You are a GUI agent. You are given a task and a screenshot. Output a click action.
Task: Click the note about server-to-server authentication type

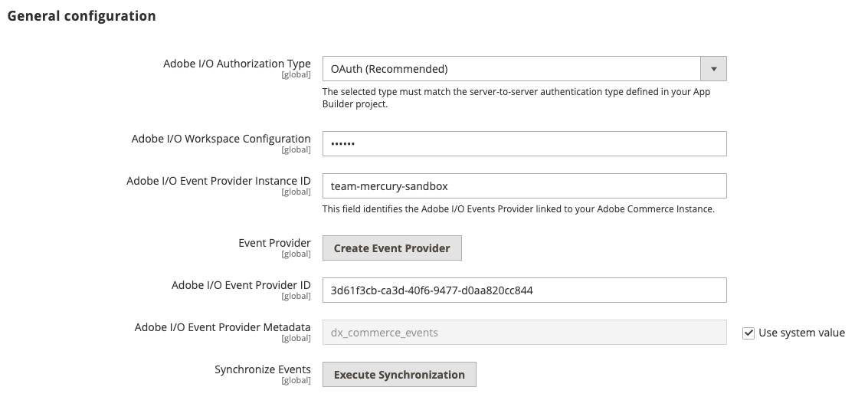point(516,97)
